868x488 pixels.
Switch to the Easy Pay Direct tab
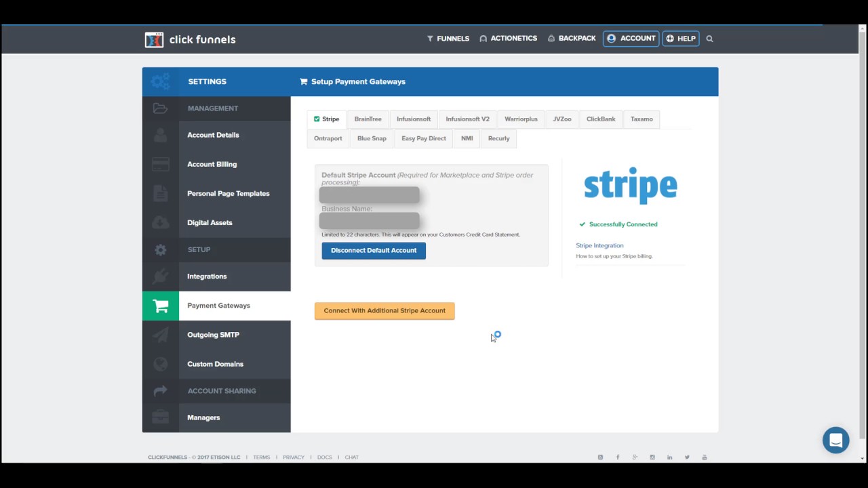424,138
